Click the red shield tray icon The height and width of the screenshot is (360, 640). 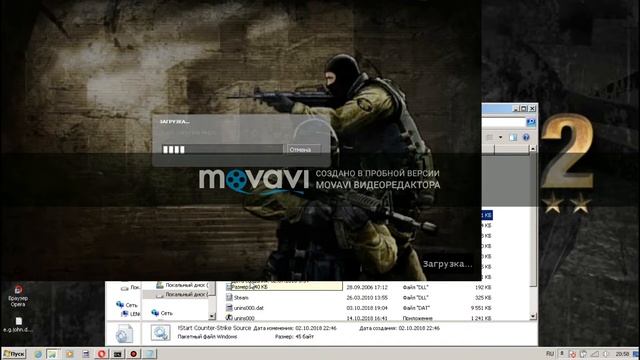(x=573, y=354)
